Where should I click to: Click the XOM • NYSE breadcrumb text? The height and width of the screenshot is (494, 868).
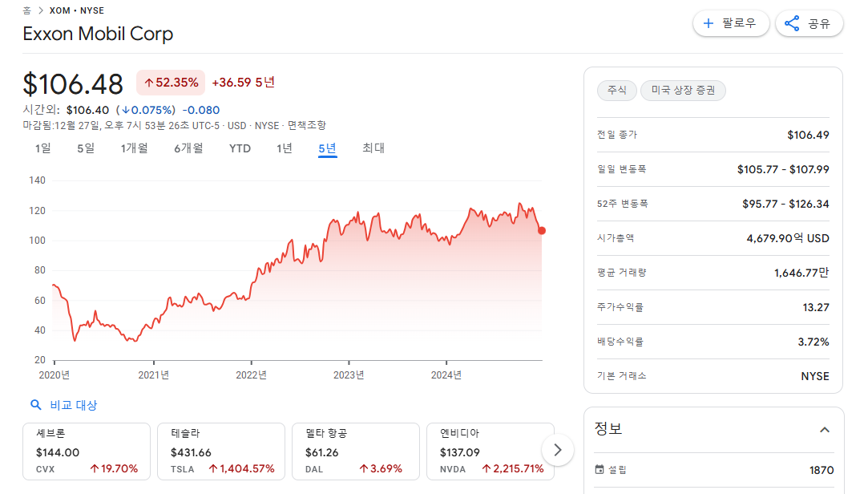point(76,10)
